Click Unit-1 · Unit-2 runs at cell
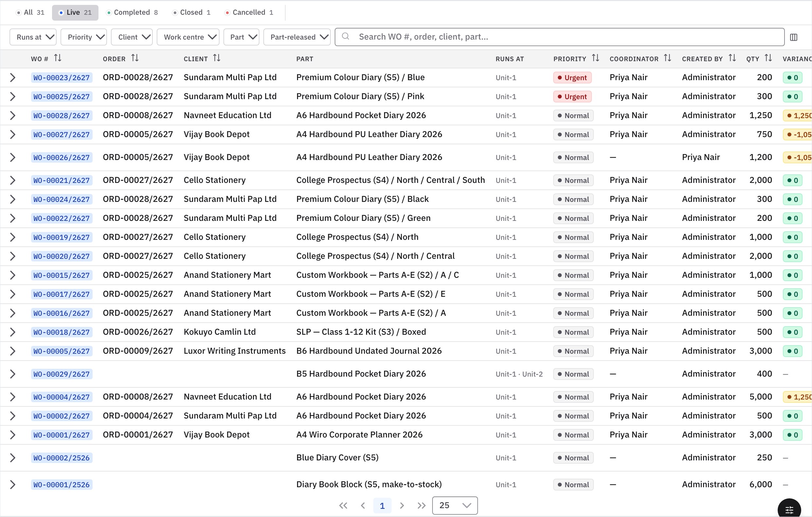The height and width of the screenshot is (517, 812). (519, 374)
